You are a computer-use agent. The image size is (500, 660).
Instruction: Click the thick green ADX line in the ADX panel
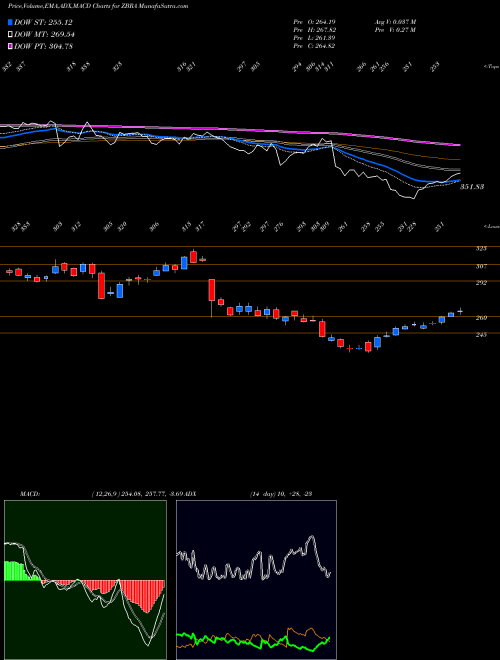(x=253, y=641)
